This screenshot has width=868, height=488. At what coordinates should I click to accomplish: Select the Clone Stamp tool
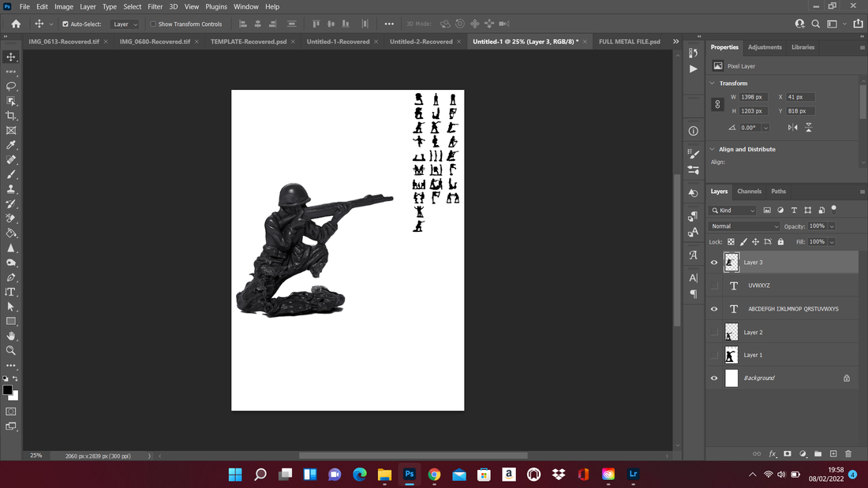[x=10, y=189]
